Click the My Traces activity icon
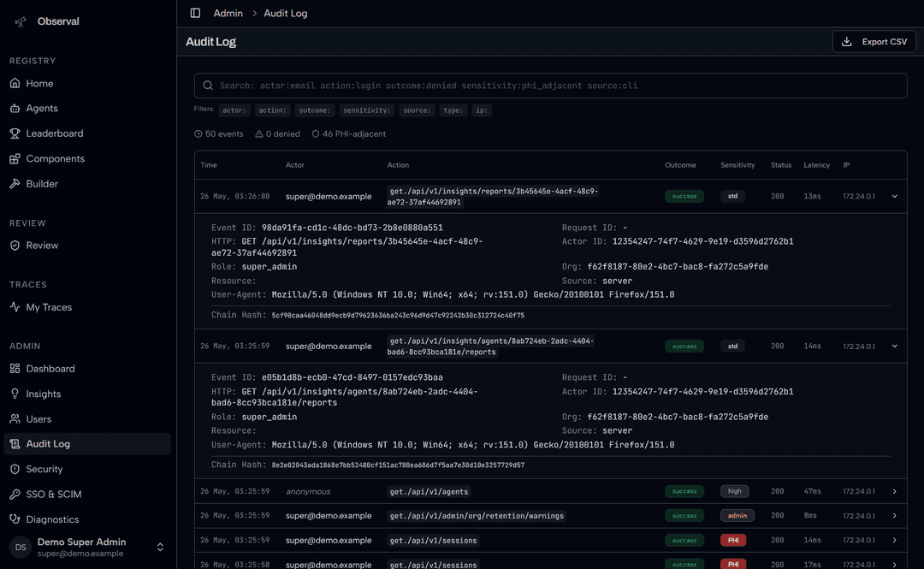This screenshot has width=924, height=569. (15, 307)
